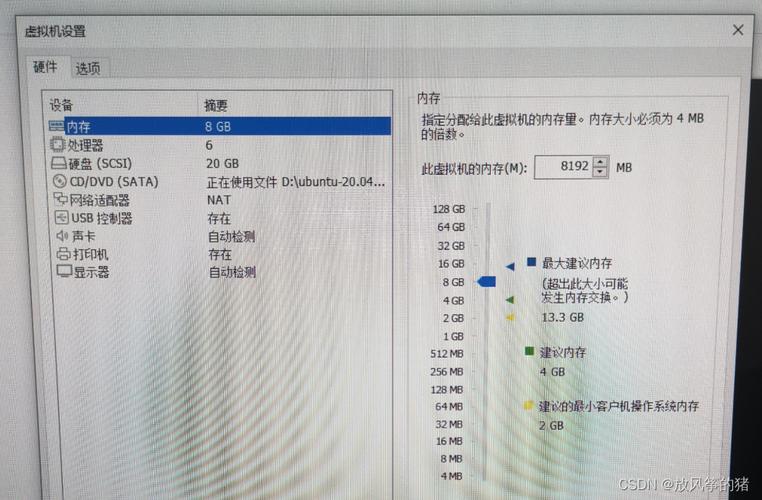
Task: Click the processor summary value 6
Action: coord(209,145)
